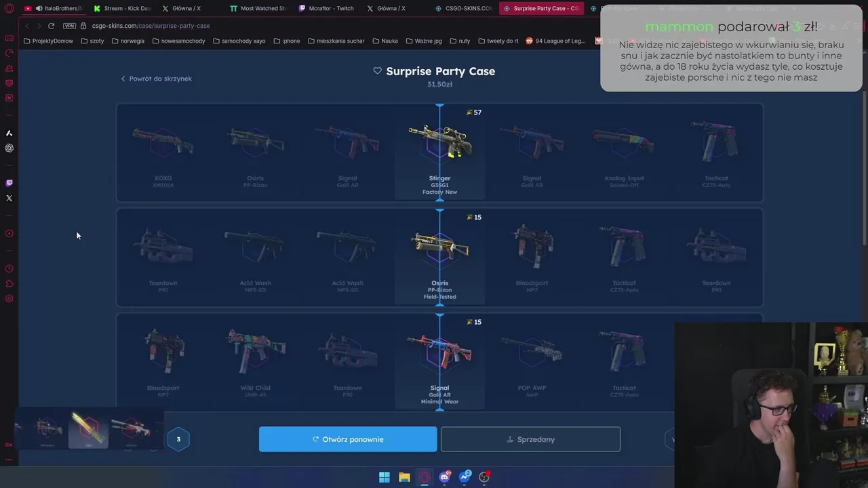Click the VPN badge in address bar

click(69, 26)
